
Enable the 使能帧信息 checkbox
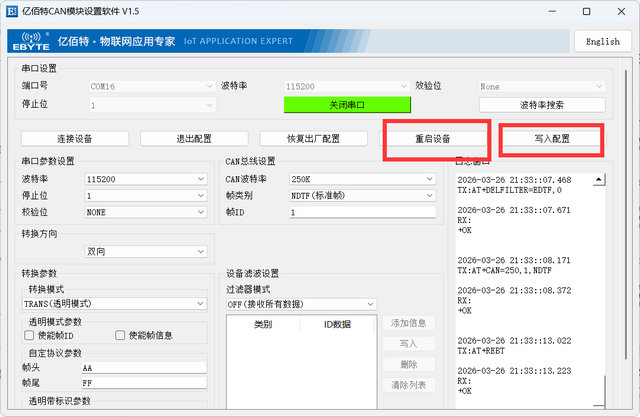tap(120, 335)
